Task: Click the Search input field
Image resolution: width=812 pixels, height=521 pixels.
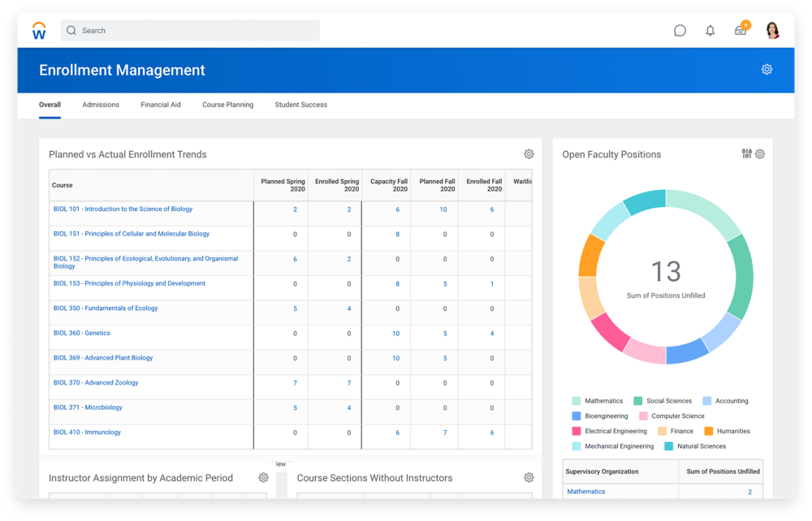Action: tap(190, 31)
